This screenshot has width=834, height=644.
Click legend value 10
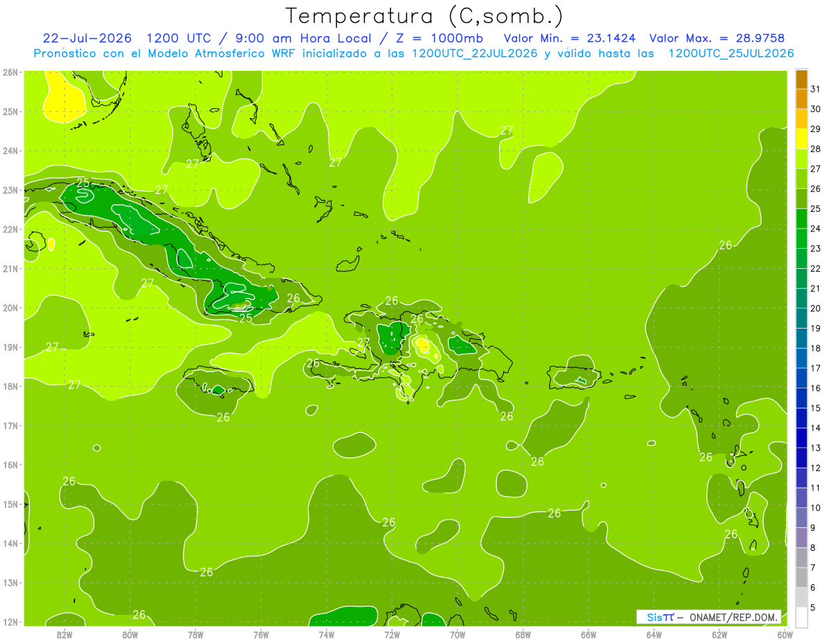815,507
